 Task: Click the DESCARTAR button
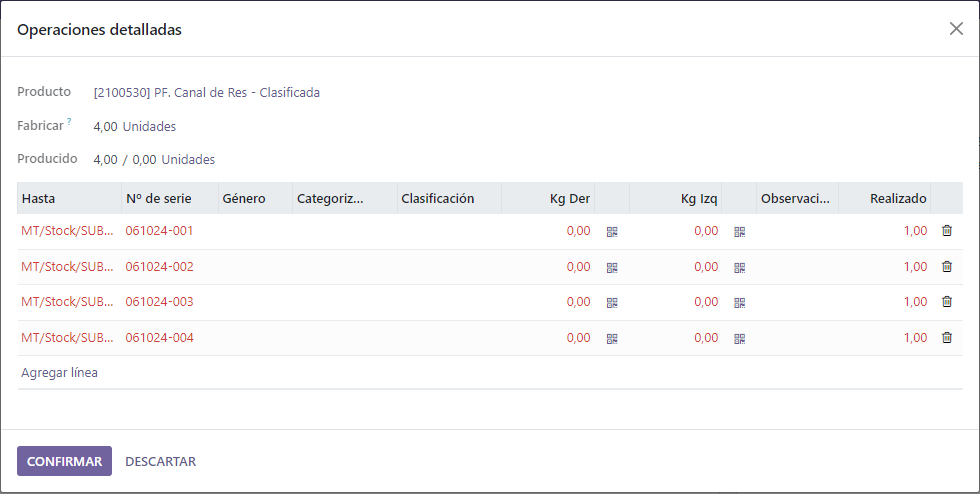pyautogui.click(x=161, y=461)
